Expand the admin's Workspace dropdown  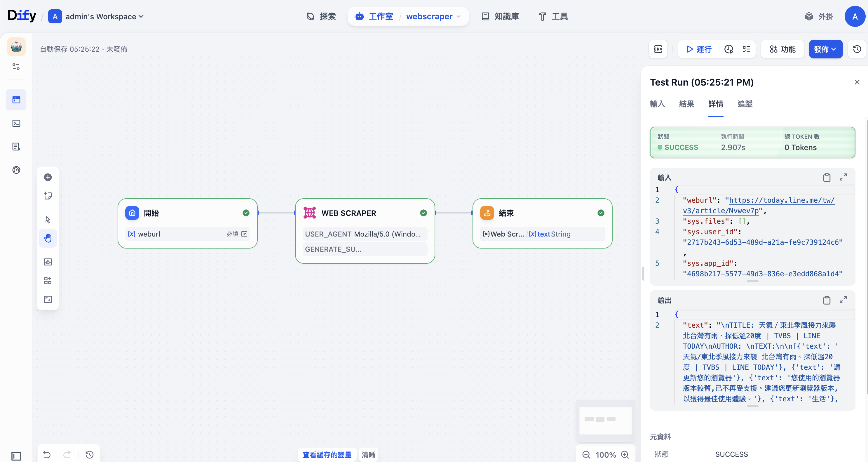[x=104, y=17]
